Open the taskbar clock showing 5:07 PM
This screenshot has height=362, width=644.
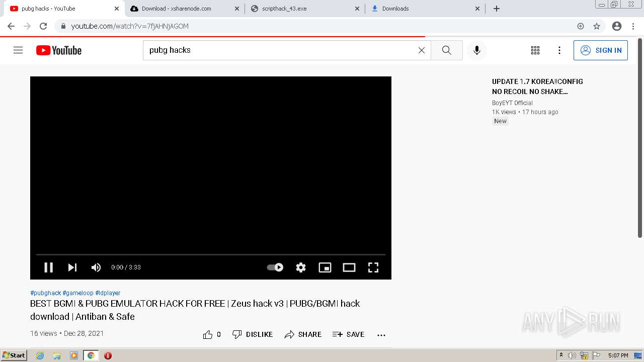(618, 355)
